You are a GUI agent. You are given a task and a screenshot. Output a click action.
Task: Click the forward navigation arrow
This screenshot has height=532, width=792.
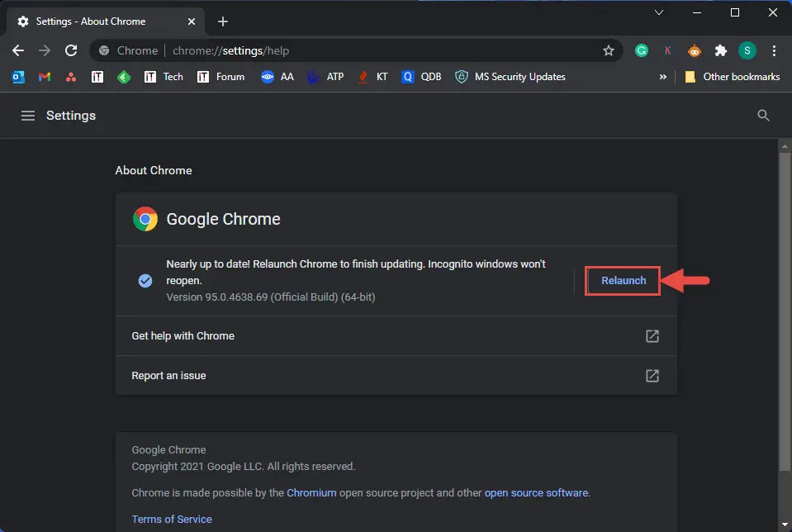45,50
